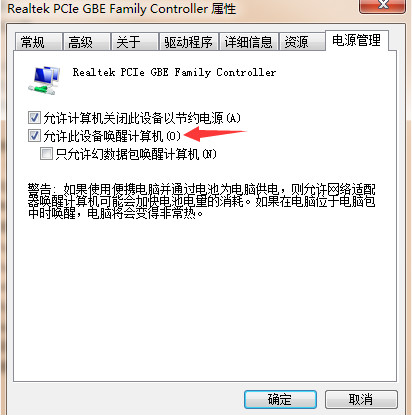Click the network adapter device icon

[x=44, y=80]
